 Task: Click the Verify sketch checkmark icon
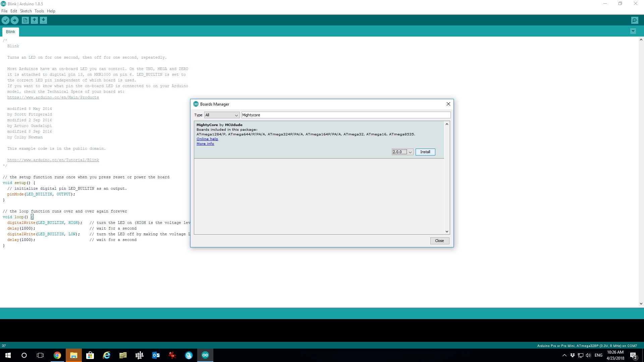5,20
